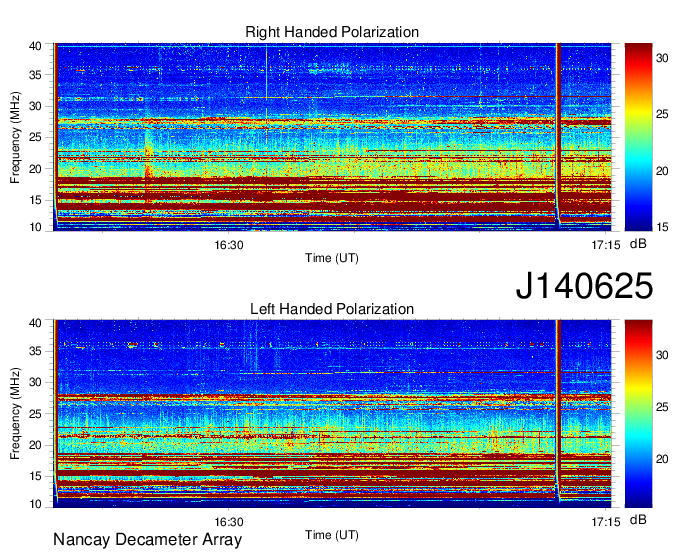Image resolution: width=680 pixels, height=552 pixels.
Task: Click the dB unit label beside bottom color bar
Action: pos(638,519)
